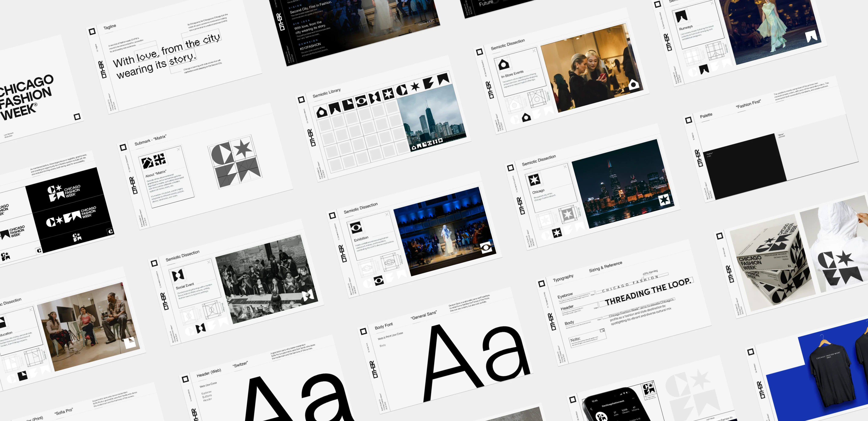Click the square box beside Palette heading
The image size is (868, 421).
tap(688, 120)
